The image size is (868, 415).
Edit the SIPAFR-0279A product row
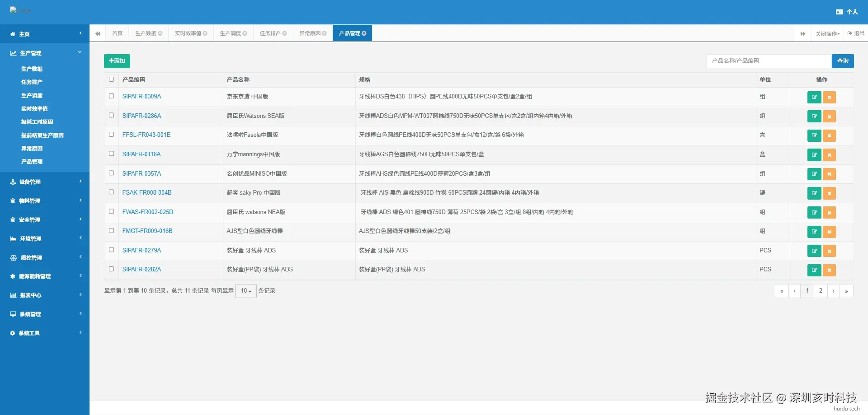click(x=814, y=251)
